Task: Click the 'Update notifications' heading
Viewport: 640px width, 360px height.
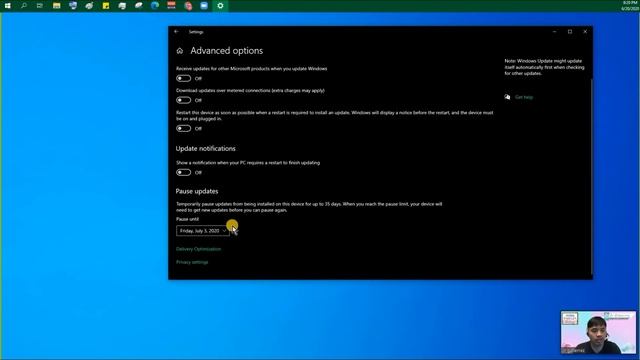Action: pos(206,149)
